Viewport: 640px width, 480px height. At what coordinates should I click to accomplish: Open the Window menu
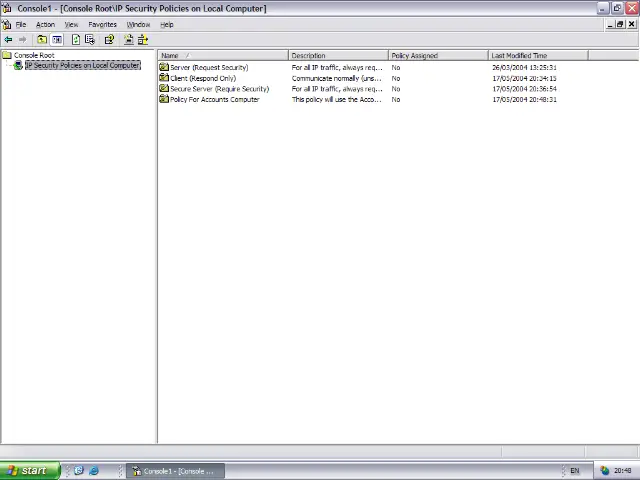[138, 24]
